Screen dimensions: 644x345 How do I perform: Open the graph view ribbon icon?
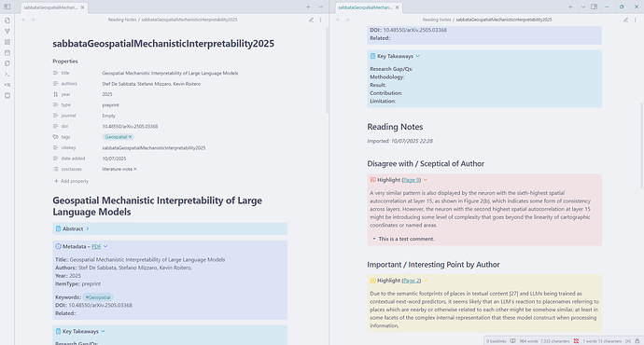[x=7, y=31]
